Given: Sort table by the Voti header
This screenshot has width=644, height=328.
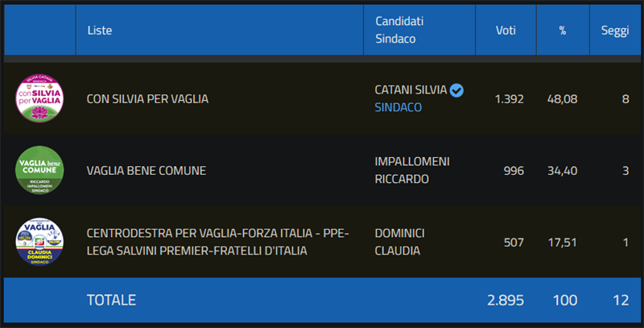Looking at the screenshot, I should coord(506,31).
